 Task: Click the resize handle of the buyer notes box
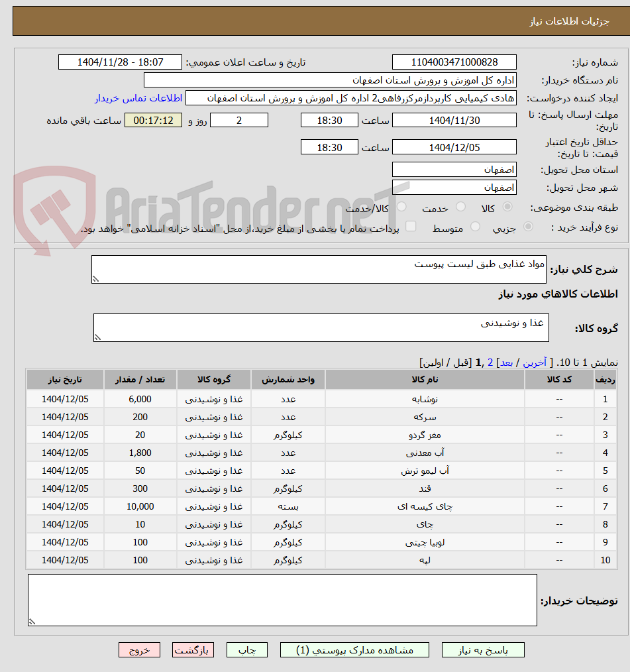point(32,622)
